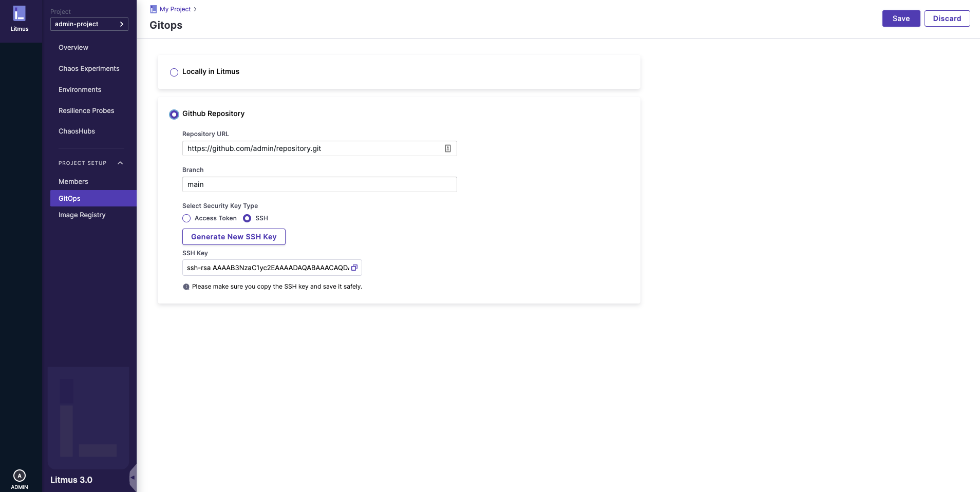Collapse the Project Setup section chevron
Screen dimensions: 980x492
click(120, 163)
